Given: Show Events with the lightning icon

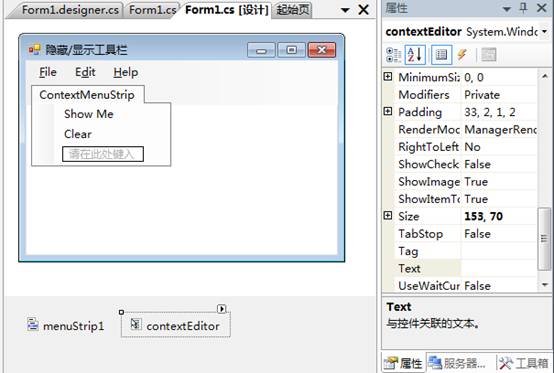Looking at the screenshot, I should tap(462, 55).
